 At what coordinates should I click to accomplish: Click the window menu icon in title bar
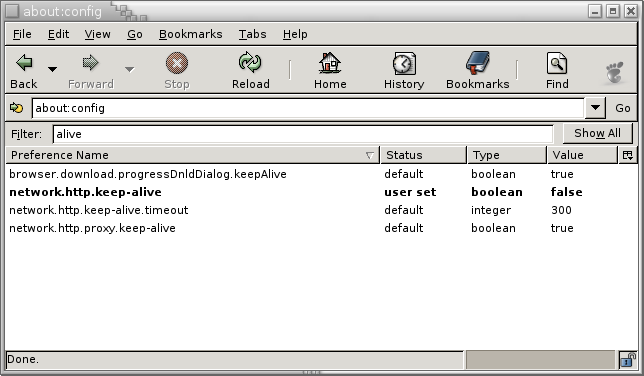pos(12,11)
